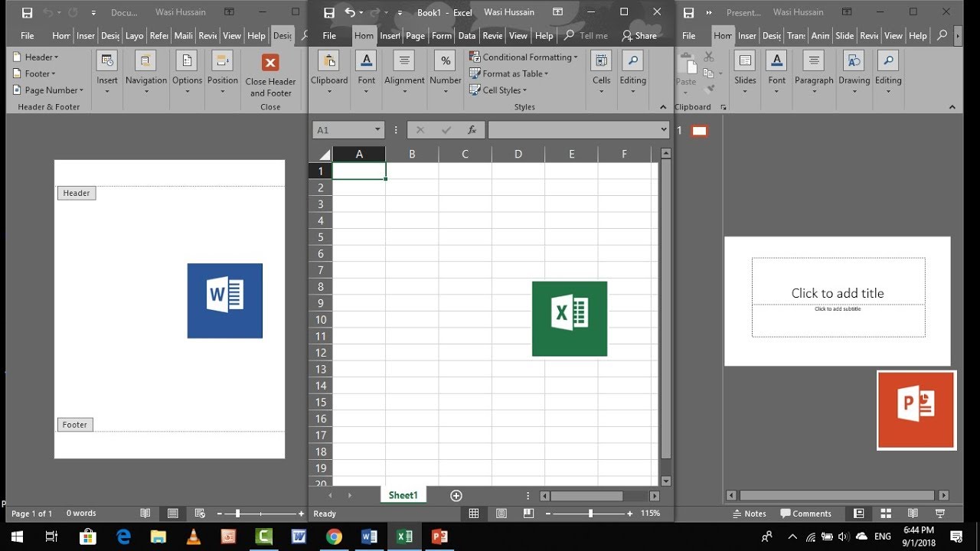Save the Word document via quick access icon

[28, 13]
